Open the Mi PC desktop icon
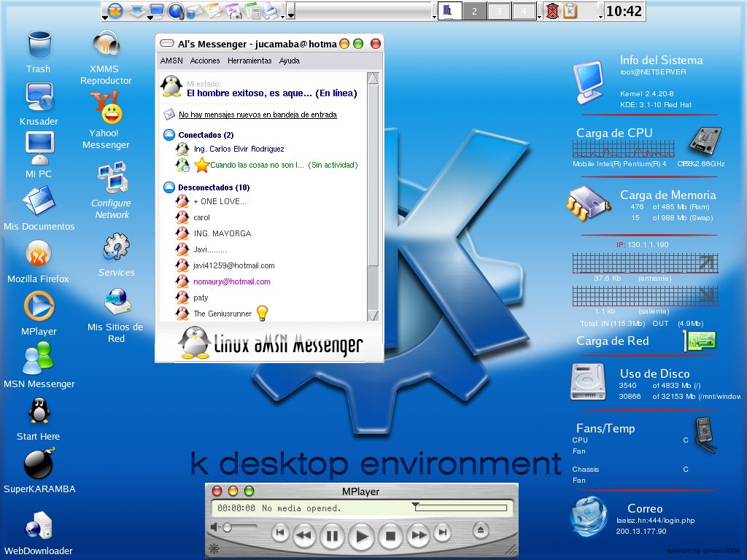Viewport: 747px width, 560px height. coord(39,148)
